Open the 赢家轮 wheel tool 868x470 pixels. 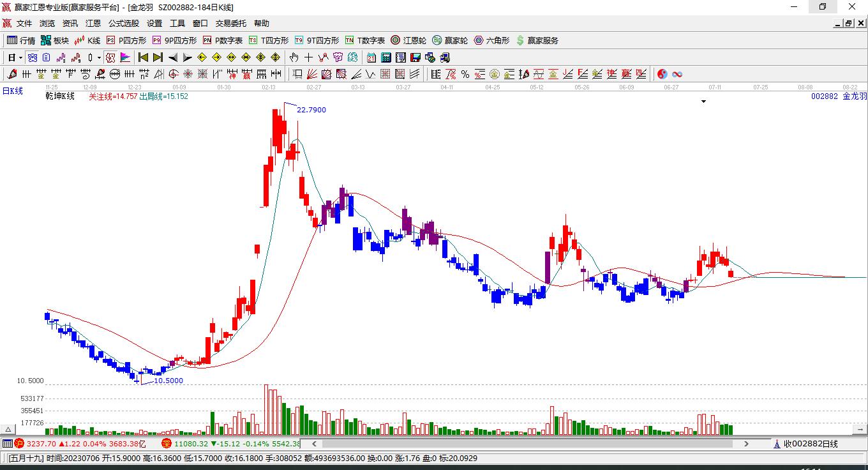click(450, 40)
